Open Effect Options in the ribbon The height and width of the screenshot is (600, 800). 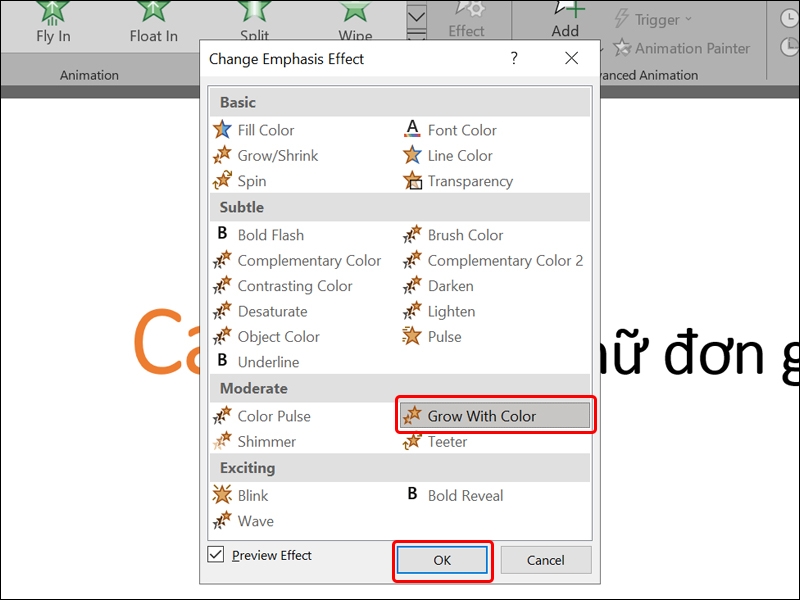pyautogui.click(x=467, y=22)
